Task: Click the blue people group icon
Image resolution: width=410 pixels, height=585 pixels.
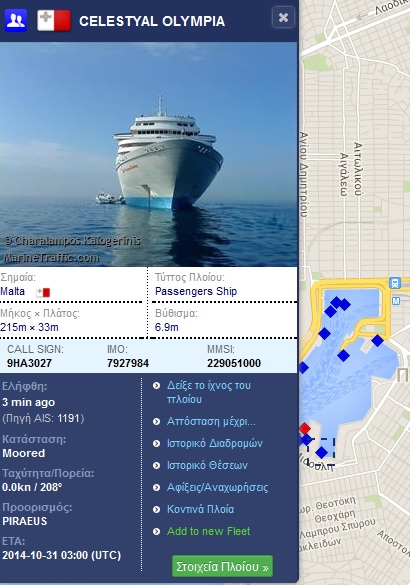Action: (16, 21)
